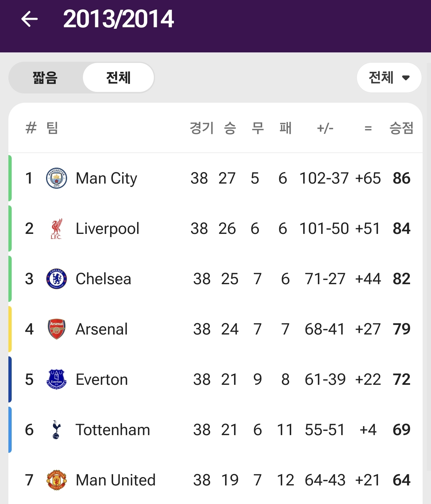
Task: Select the Tottenham cockerel logo
Action: [x=56, y=430]
